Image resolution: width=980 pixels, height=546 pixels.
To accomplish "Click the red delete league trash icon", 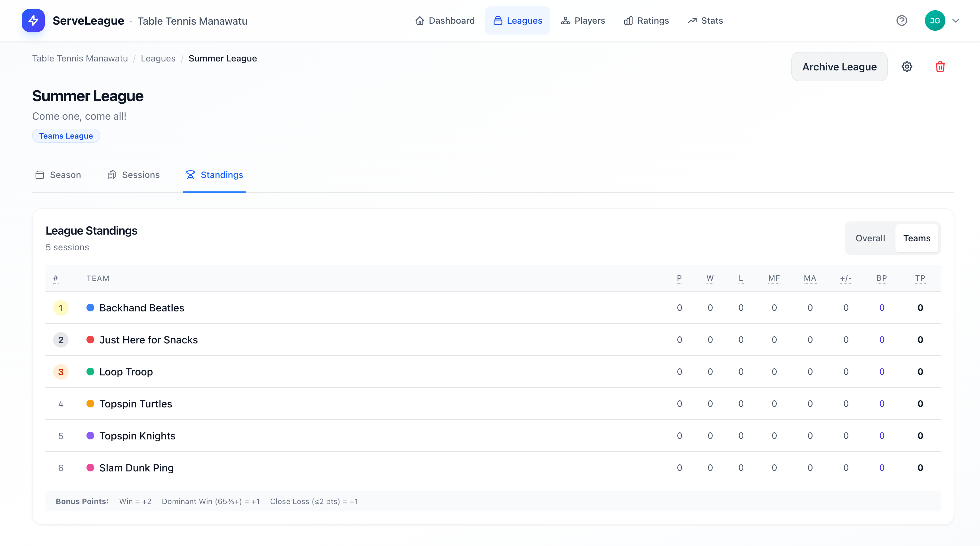I will [x=940, y=67].
